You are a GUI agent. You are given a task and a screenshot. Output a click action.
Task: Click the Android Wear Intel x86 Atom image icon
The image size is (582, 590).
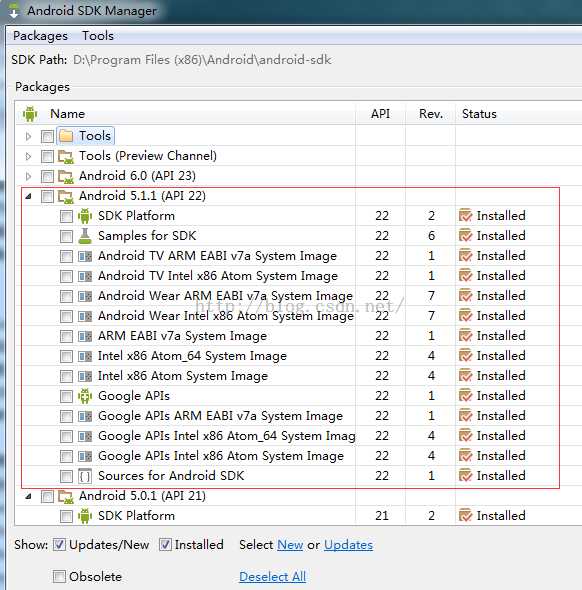point(85,316)
